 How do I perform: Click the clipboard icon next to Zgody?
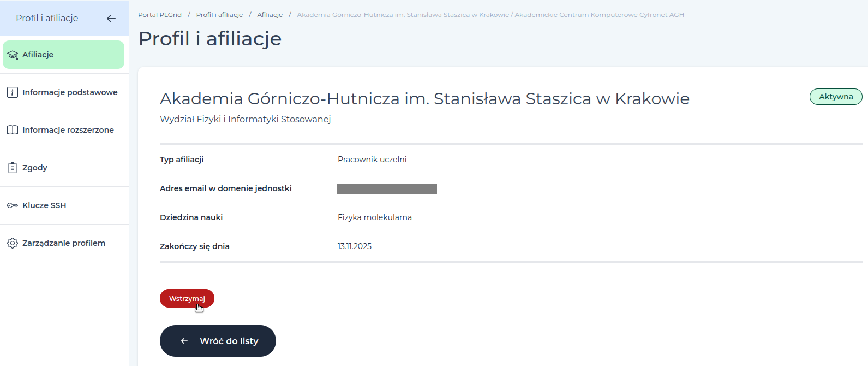click(x=13, y=168)
